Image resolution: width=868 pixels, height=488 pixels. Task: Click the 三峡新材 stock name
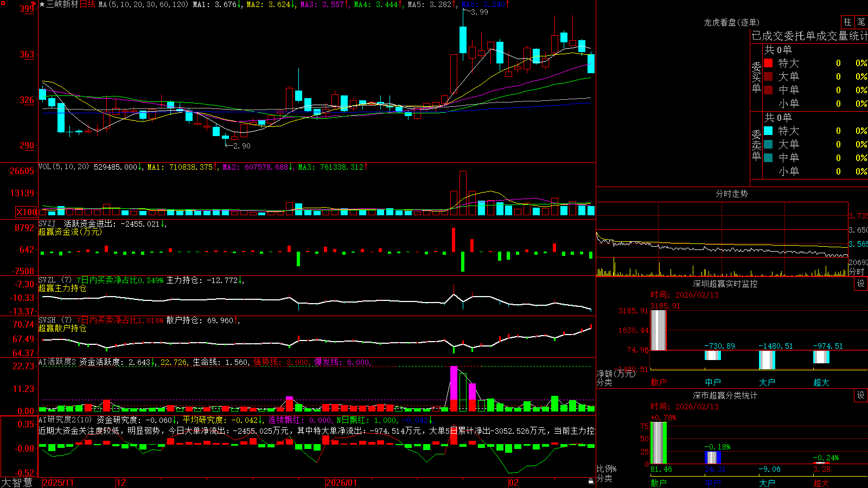[62, 4]
